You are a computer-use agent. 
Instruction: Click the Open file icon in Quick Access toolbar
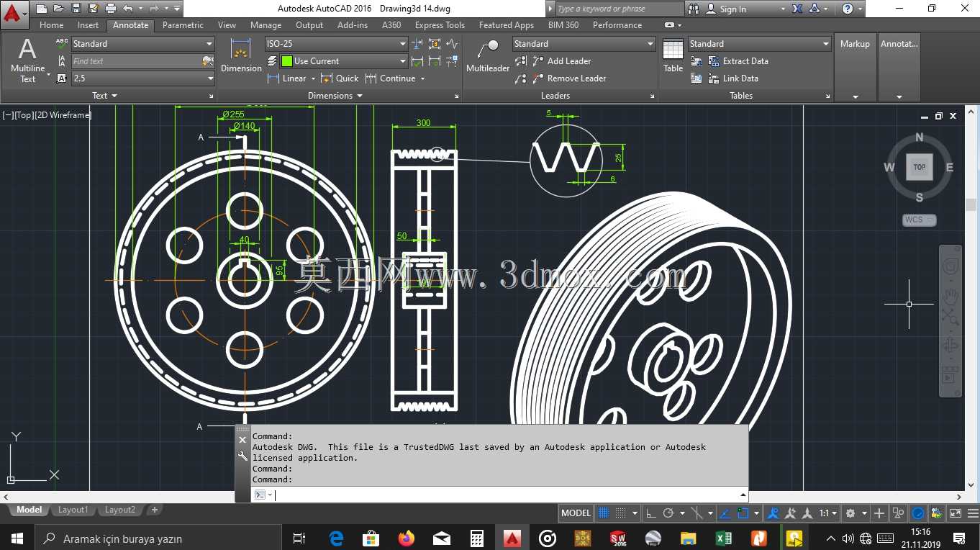click(x=59, y=9)
